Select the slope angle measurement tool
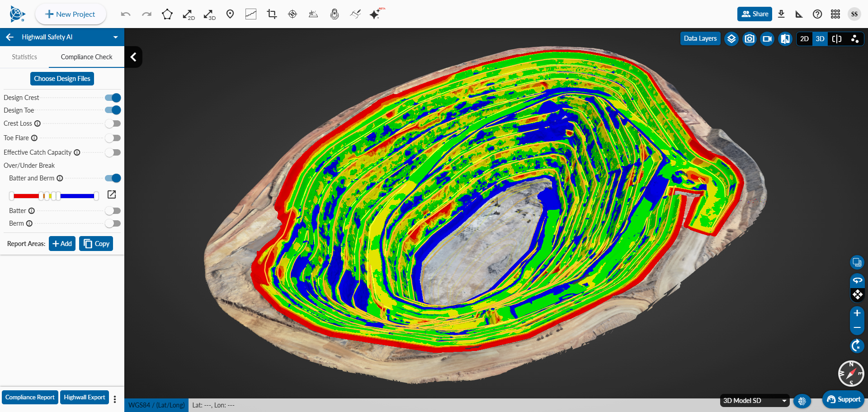 [x=313, y=14]
